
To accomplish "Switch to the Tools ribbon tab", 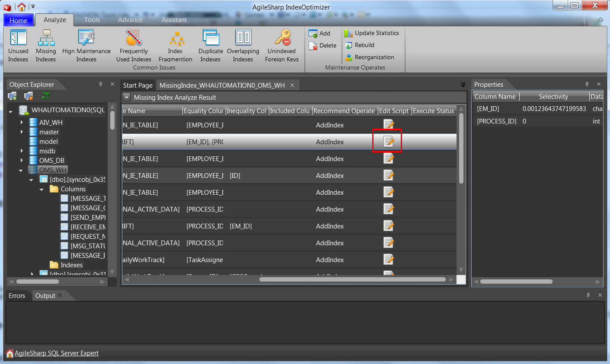I will pyautogui.click(x=92, y=20).
